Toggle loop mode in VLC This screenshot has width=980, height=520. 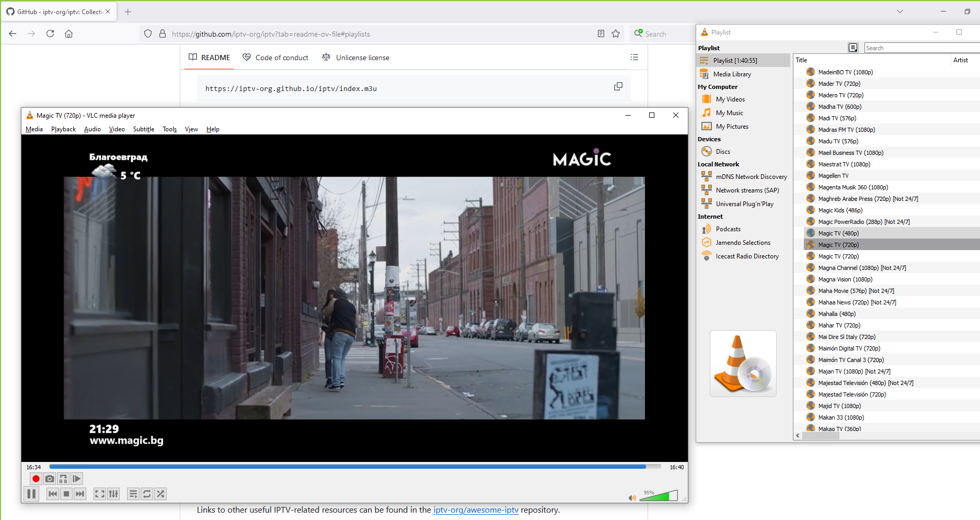(147, 494)
